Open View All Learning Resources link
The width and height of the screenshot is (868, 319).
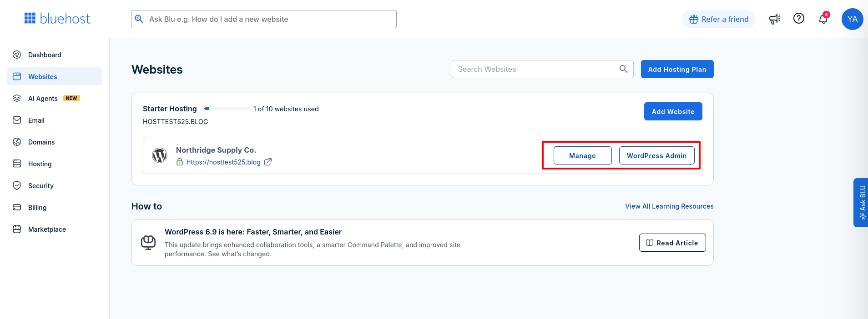(x=669, y=206)
